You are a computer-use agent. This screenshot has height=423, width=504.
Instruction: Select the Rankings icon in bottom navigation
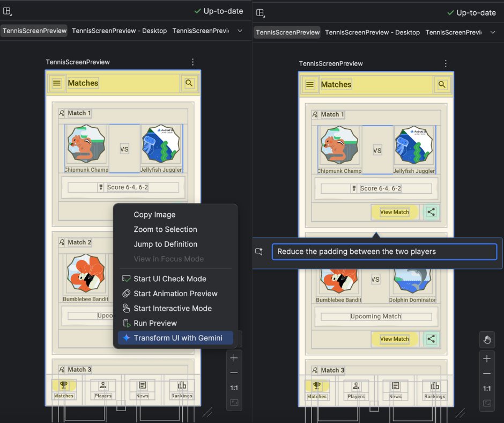pyautogui.click(x=181, y=385)
